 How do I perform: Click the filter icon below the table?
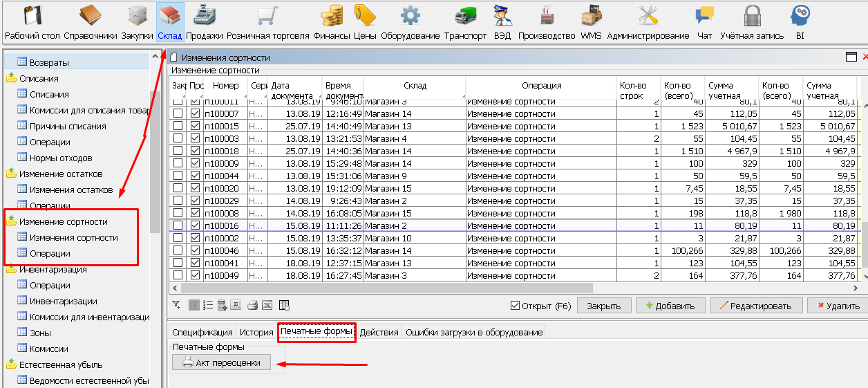click(x=176, y=305)
